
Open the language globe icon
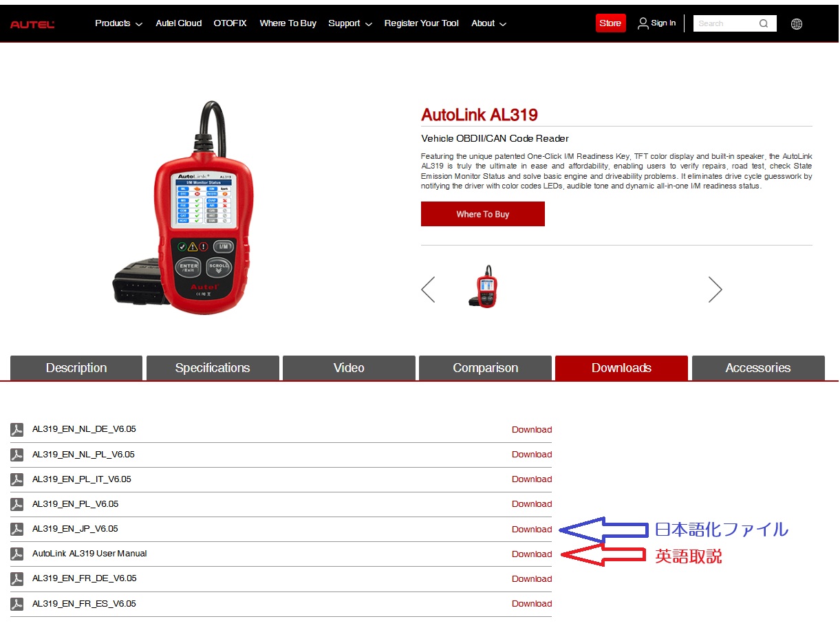click(x=797, y=24)
